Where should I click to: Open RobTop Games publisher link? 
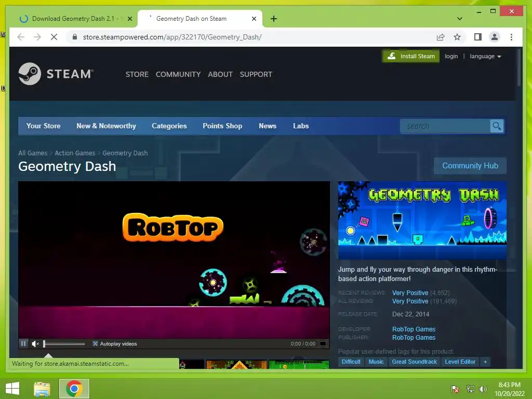point(414,338)
